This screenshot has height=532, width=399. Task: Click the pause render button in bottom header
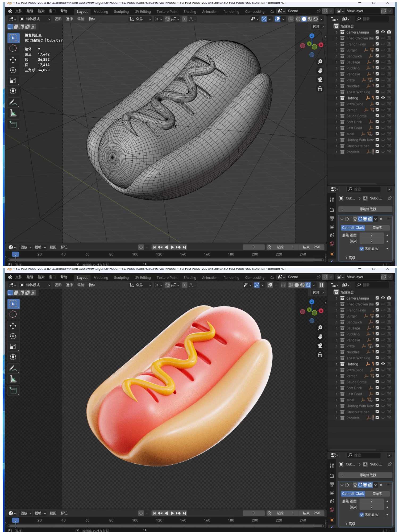pyautogui.click(x=322, y=285)
